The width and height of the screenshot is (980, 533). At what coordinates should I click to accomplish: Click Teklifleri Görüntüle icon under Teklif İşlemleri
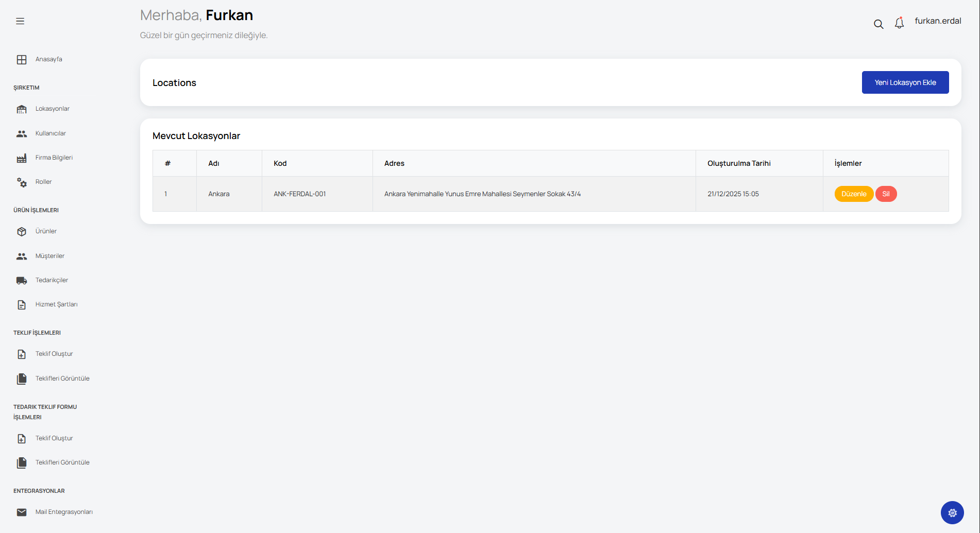tap(22, 379)
